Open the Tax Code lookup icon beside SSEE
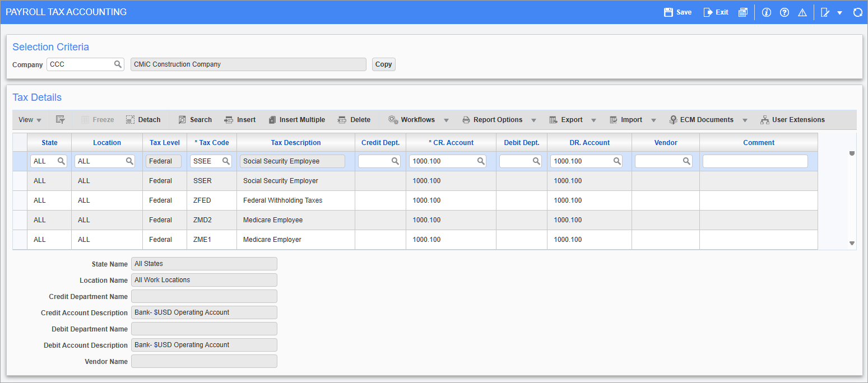This screenshot has height=383, width=868. tap(226, 161)
